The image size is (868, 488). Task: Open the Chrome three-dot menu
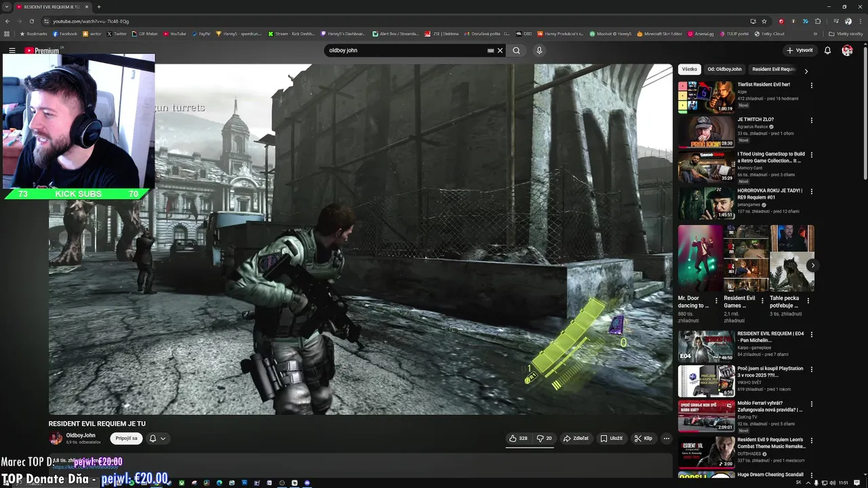point(861,21)
